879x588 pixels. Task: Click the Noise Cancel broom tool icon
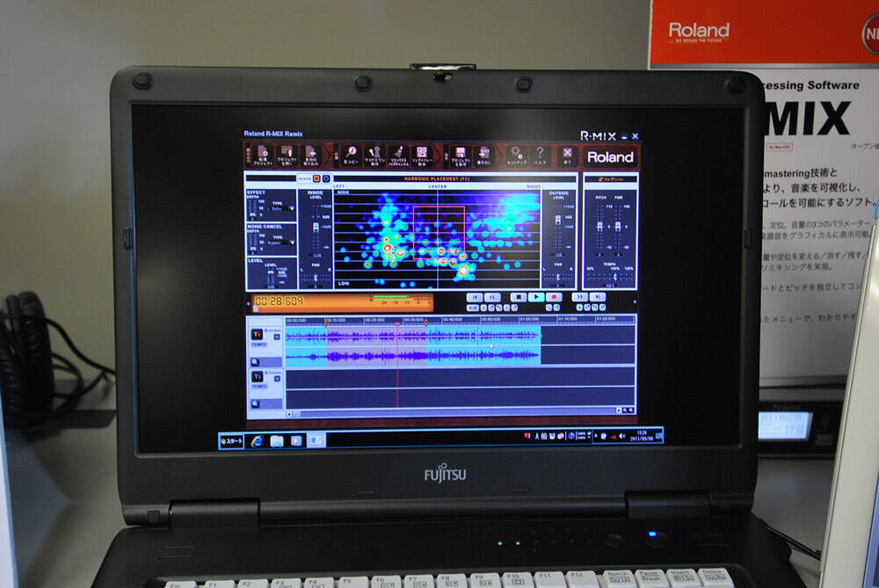pyautogui.click(x=398, y=156)
